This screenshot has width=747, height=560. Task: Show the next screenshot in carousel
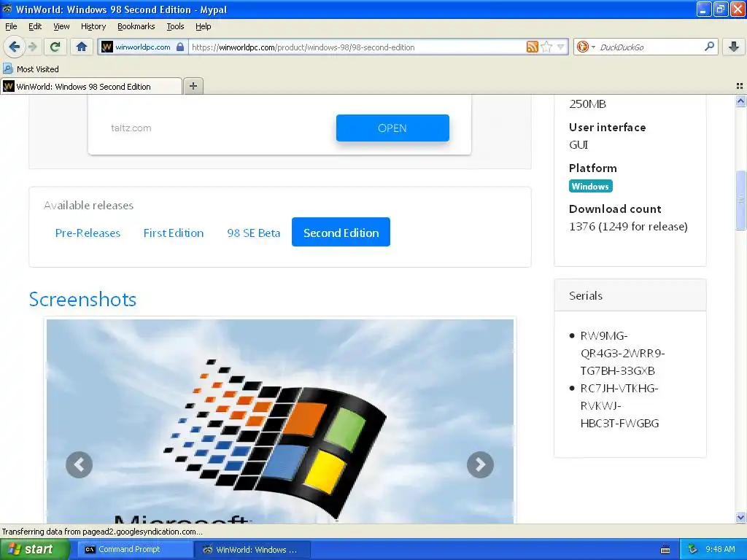[x=480, y=464]
